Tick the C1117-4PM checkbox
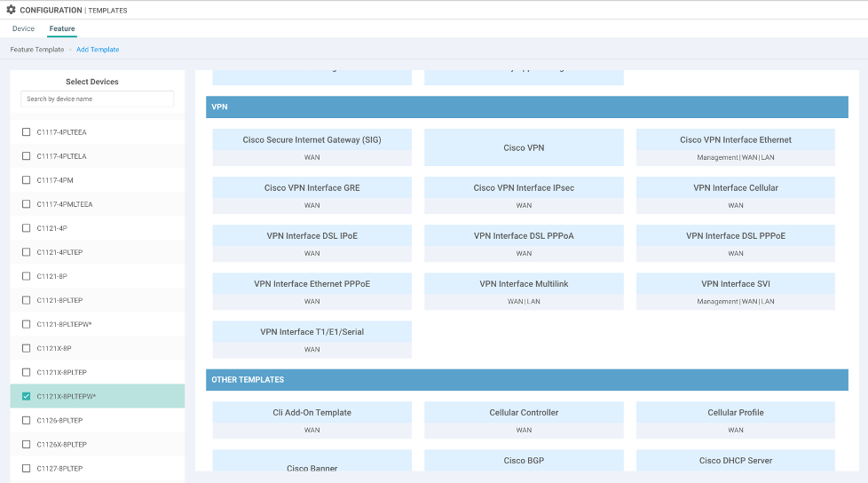The width and height of the screenshot is (868, 483). click(26, 180)
